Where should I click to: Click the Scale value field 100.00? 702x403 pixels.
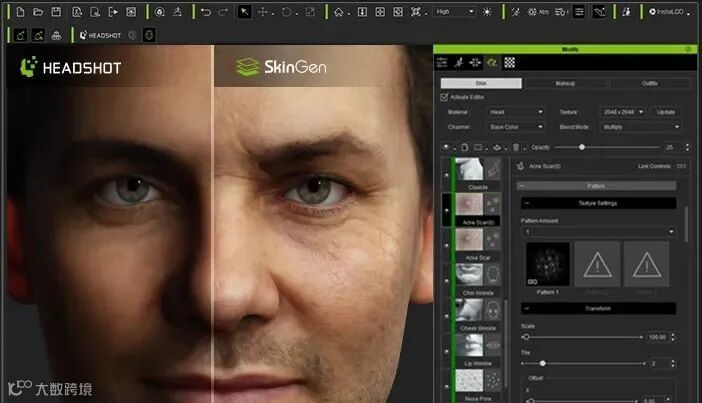point(657,337)
